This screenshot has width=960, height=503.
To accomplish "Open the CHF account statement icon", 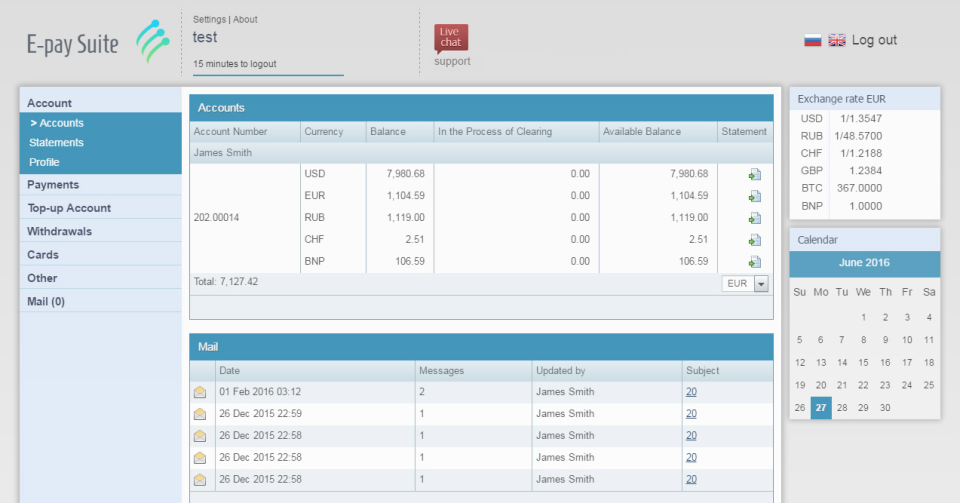I will click(754, 240).
